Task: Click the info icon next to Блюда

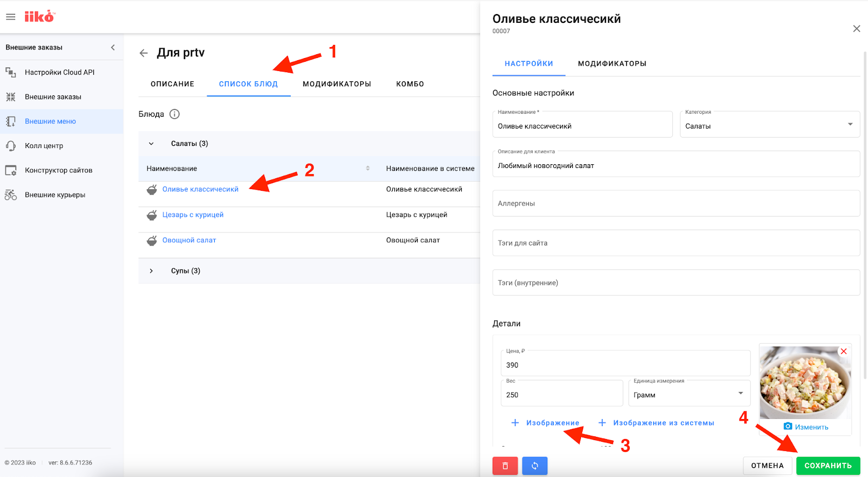Action: pos(174,114)
